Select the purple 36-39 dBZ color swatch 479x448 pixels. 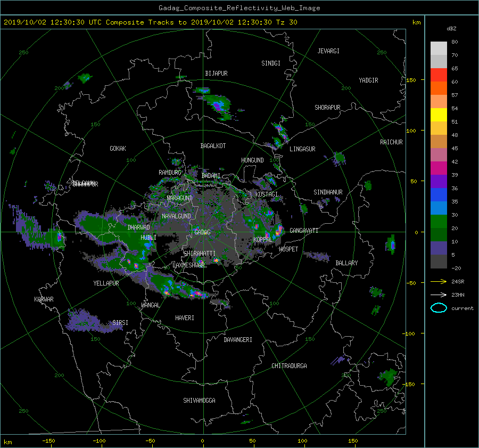coord(439,181)
